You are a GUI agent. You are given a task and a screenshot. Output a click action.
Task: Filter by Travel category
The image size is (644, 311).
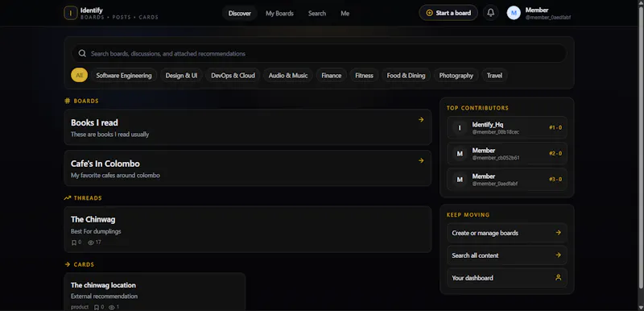point(494,75)
